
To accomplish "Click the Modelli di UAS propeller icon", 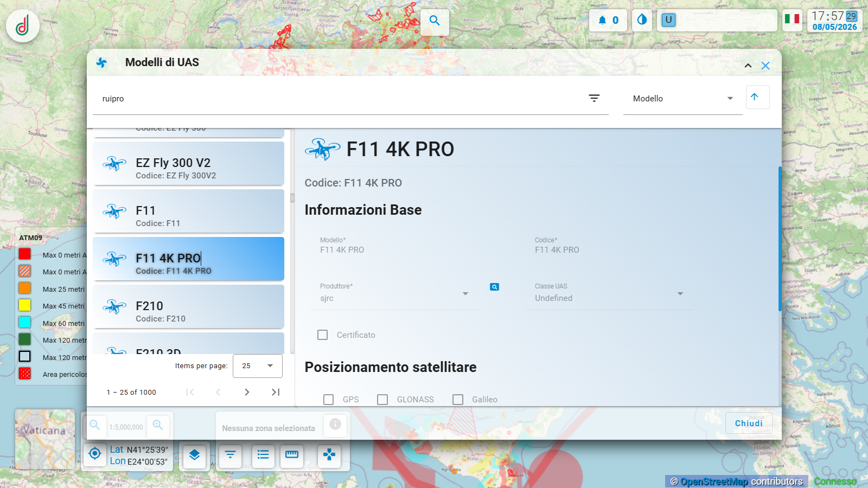I will (x=101, y=63).
